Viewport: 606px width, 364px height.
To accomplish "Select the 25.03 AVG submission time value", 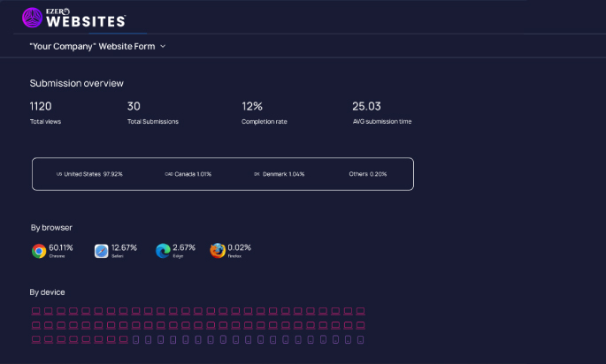I will (366, 106).
